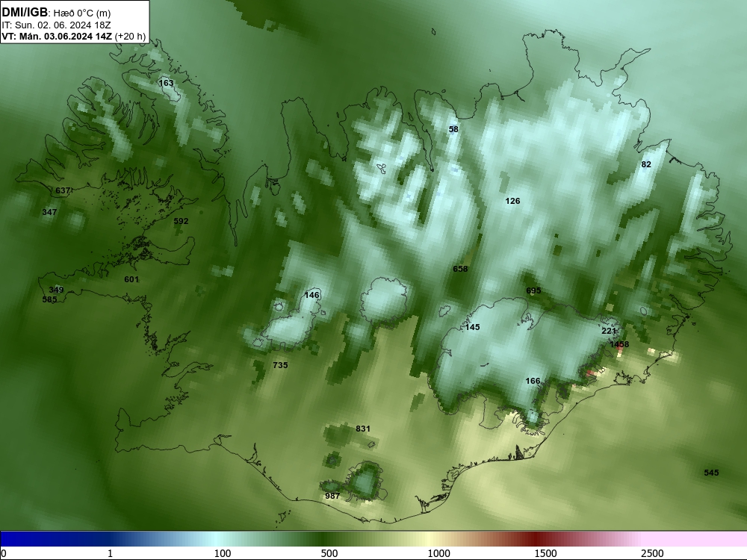Click the map value 592

pos(181,221)
